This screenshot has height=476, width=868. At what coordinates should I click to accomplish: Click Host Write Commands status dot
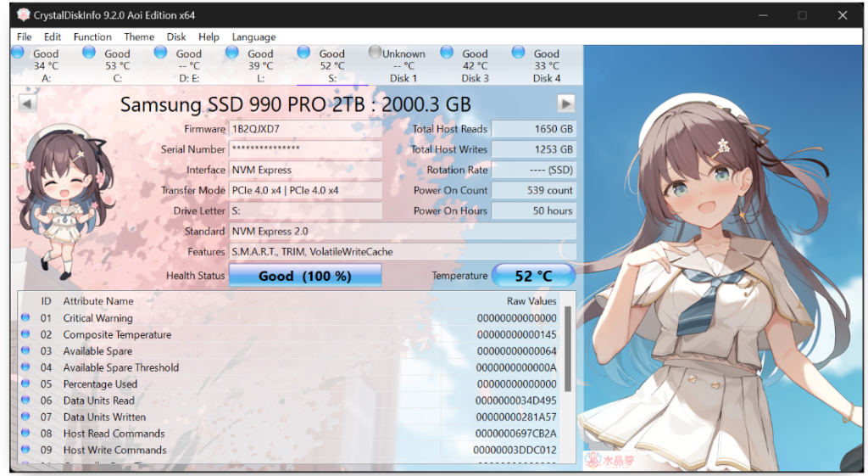[25, 450]
